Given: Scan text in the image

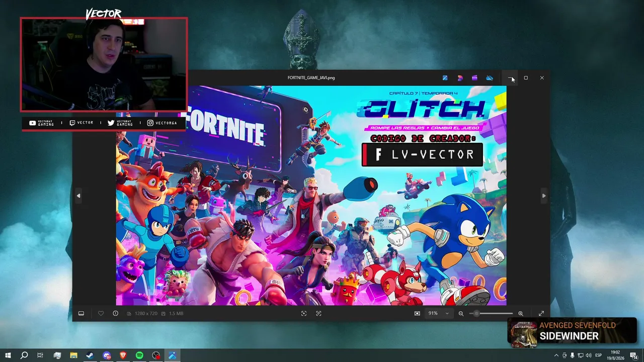Looking at the screenshot, I should point(318,313).
